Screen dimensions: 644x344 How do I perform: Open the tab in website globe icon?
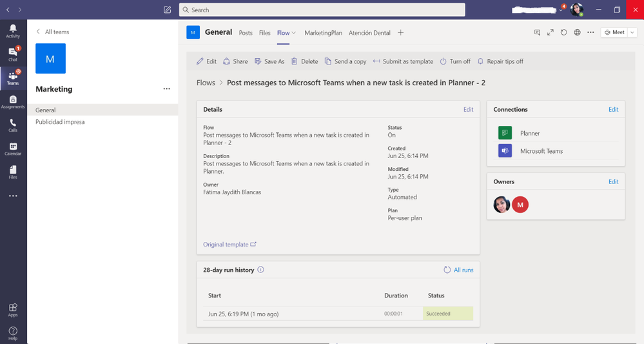click(x=577, y=32)
